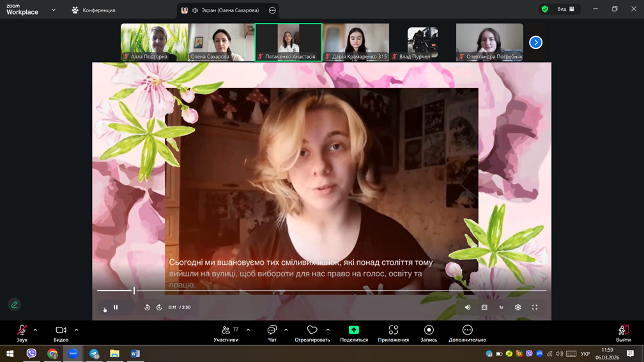Viewport: 644px width, 362px height.
Task: Open the Вид view menu
Action: (565, 9)
